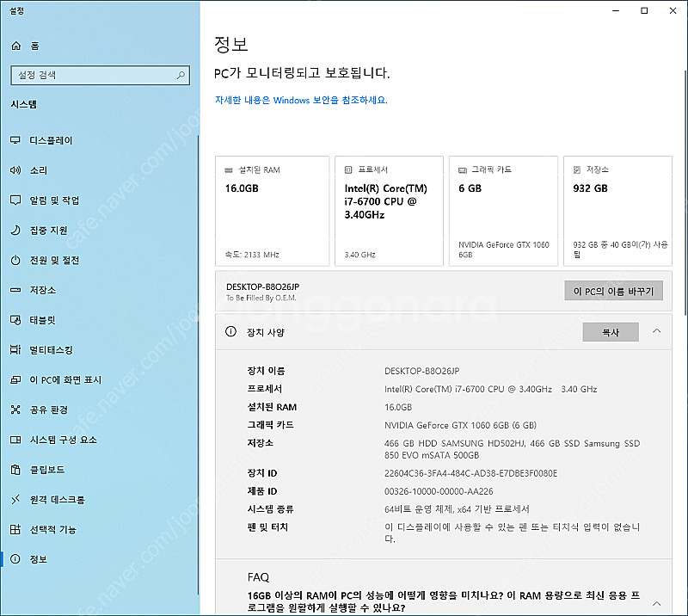Image resolution: width=688 pixels, height=616 pixels.
Task: Maximize the Settings window
Action: (644, 10)
